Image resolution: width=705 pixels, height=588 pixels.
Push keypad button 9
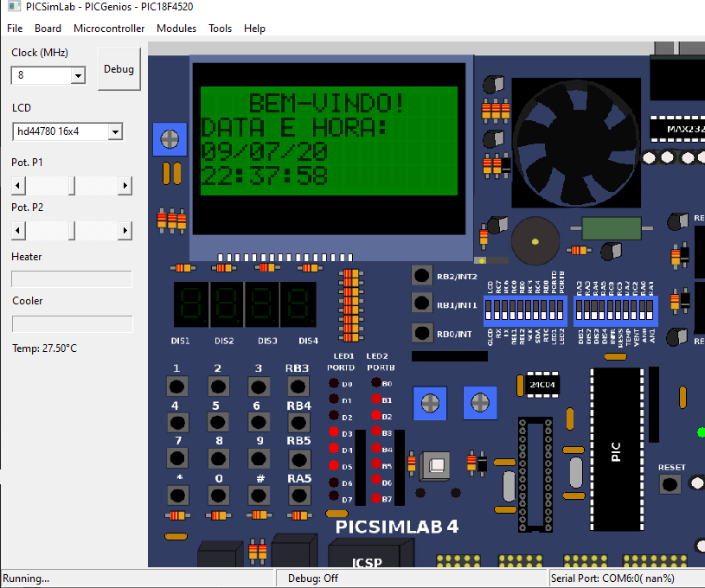click(258, 458)
